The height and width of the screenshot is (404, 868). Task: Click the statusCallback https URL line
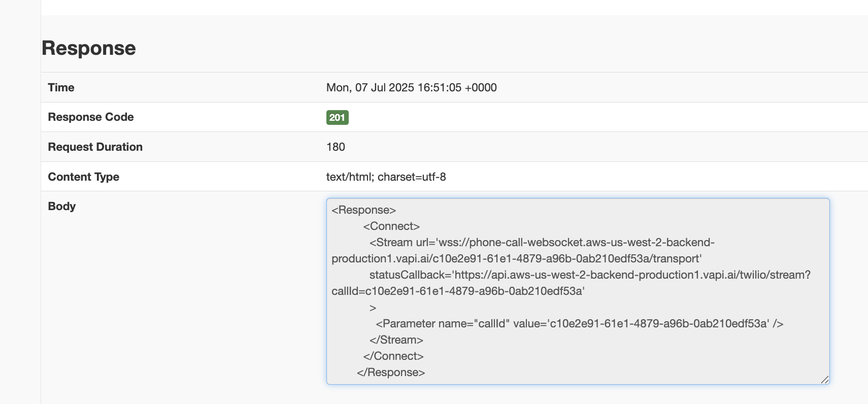click(590, 275)
